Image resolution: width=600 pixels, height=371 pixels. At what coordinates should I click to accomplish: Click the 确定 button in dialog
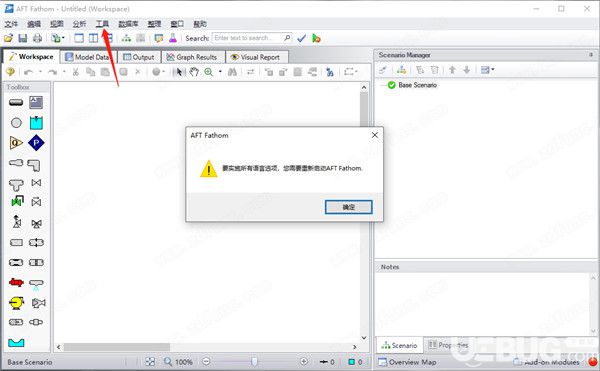348,207
